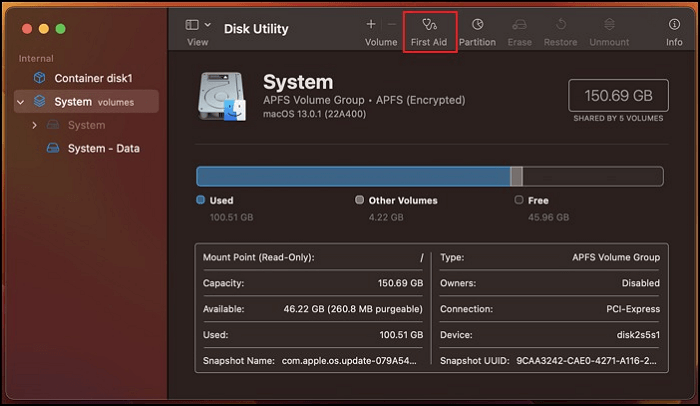Screen dimensions: 700x406
Task: Select System volumes group in sidebar
Action: [x=87, y=102]
